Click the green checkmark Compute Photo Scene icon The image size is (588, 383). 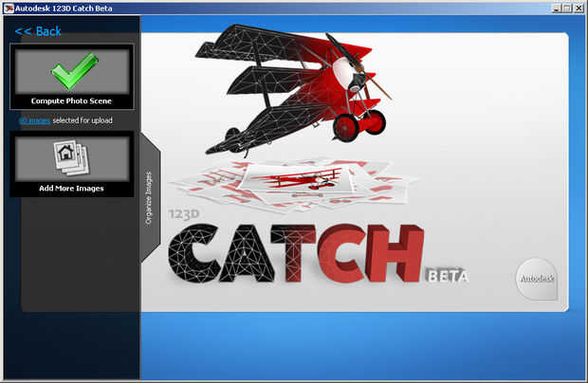74,71
